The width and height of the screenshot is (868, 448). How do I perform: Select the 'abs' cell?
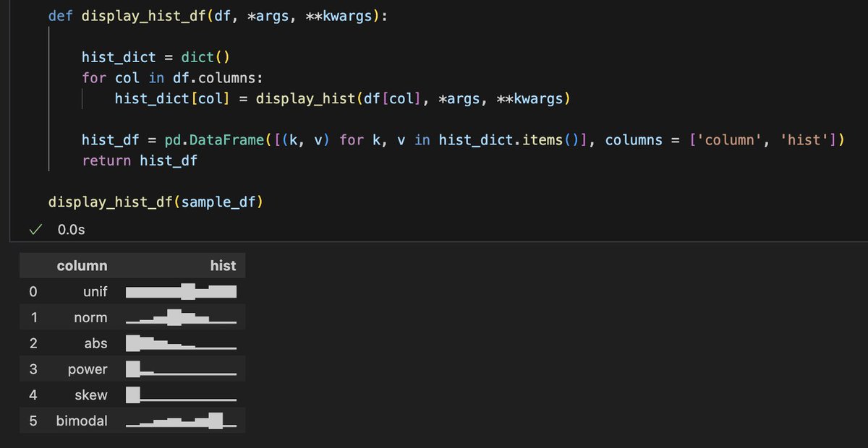(95, 343)
